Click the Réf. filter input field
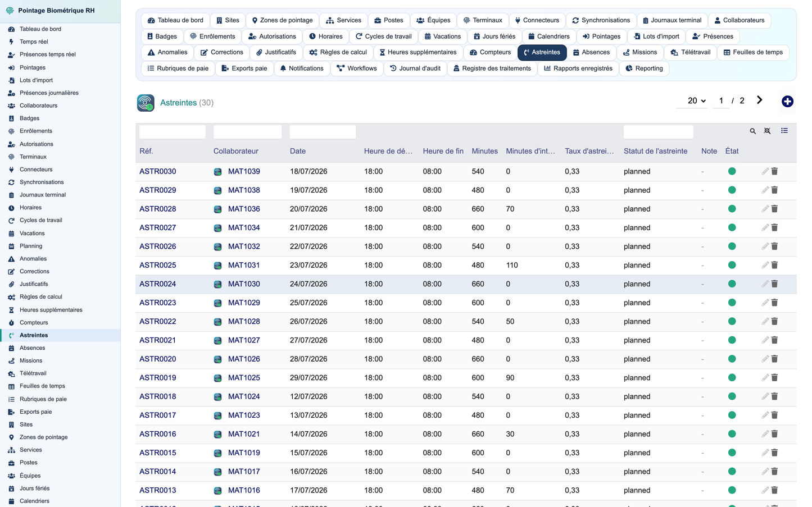The height and width of the screenshot is (507, 812). point(173,132)
